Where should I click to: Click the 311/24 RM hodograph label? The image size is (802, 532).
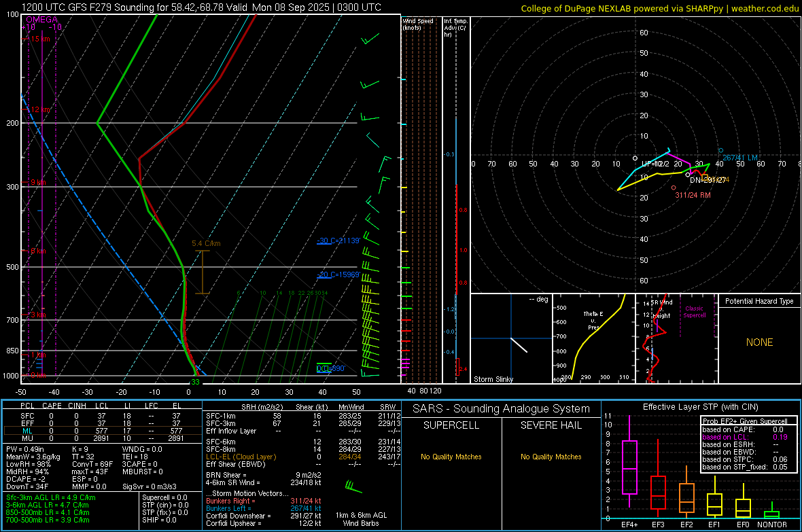(x=693, y=195)
